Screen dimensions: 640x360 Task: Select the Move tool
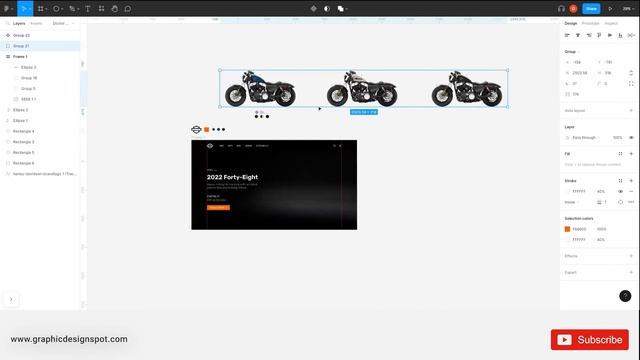coord(24,9)
